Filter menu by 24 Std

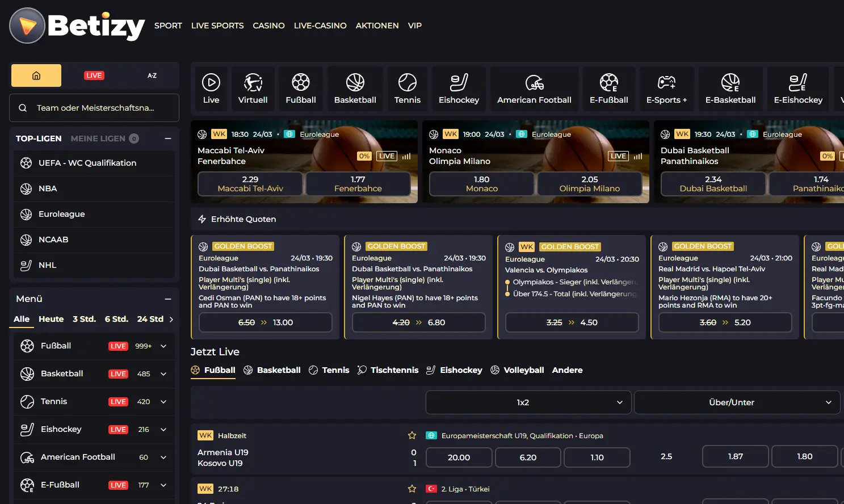point(150,319)
